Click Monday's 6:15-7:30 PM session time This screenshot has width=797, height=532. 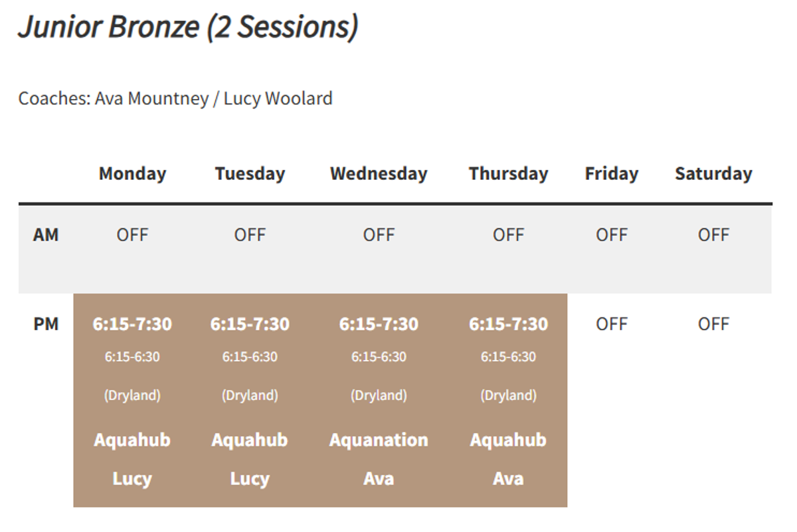click(x=132, y=324)
